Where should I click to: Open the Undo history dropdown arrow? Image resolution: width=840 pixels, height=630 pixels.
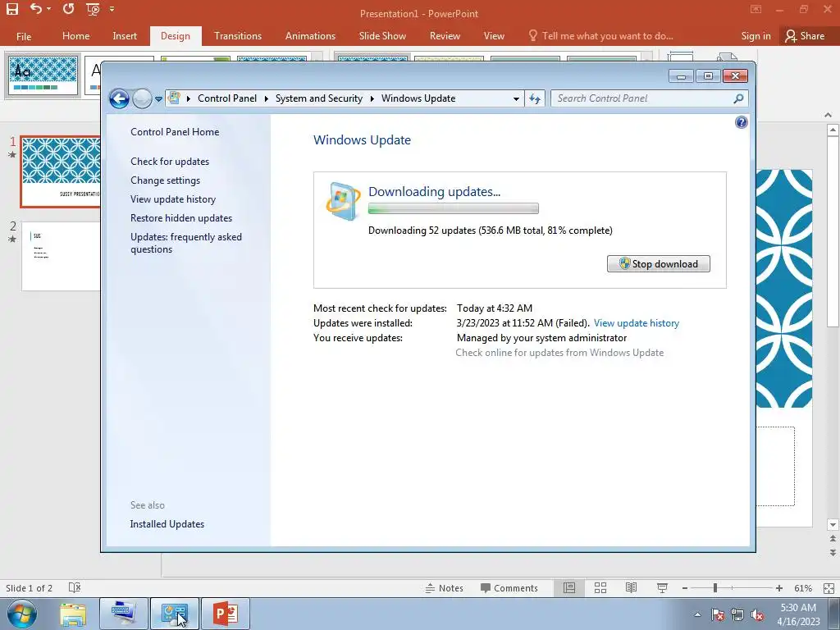[48, 9]
